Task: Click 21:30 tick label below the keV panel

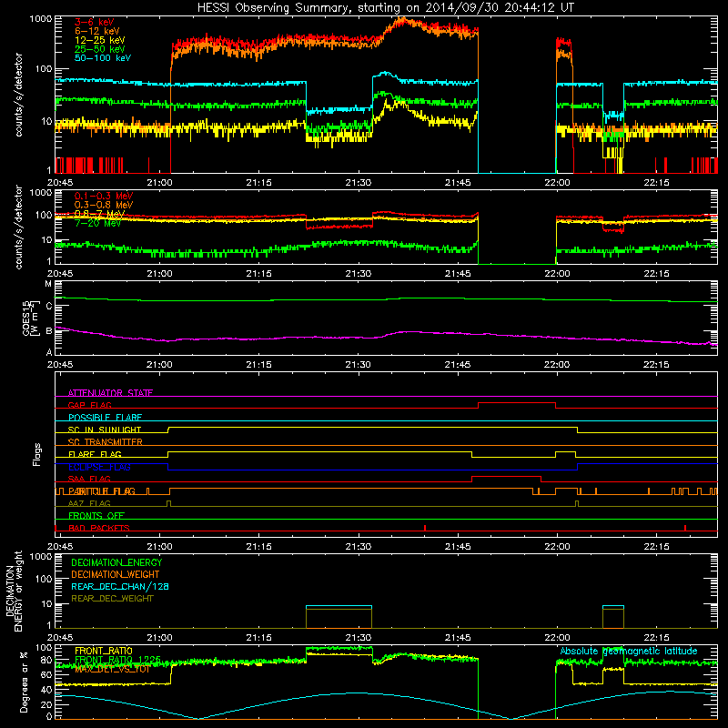Action: coord(359,183)
